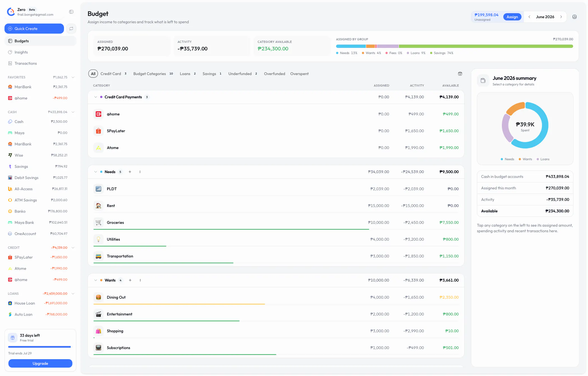Open the Wants group options menu

(140, 280)
